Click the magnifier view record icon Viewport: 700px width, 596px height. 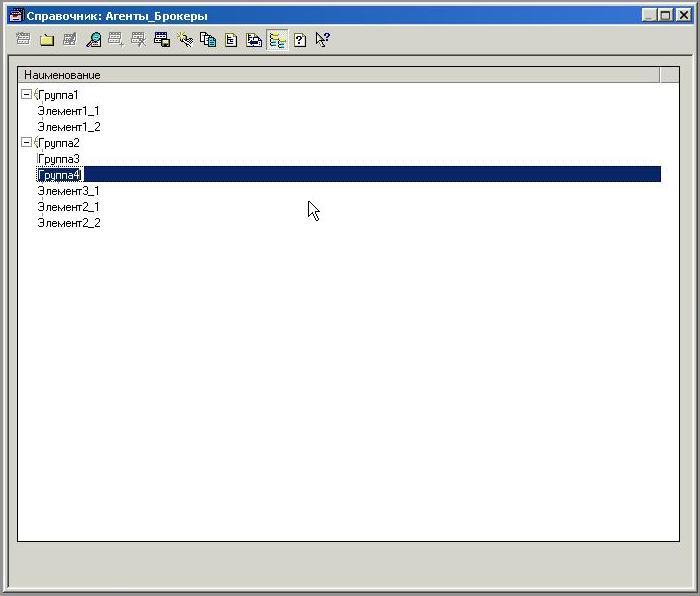tap(93, 40)
